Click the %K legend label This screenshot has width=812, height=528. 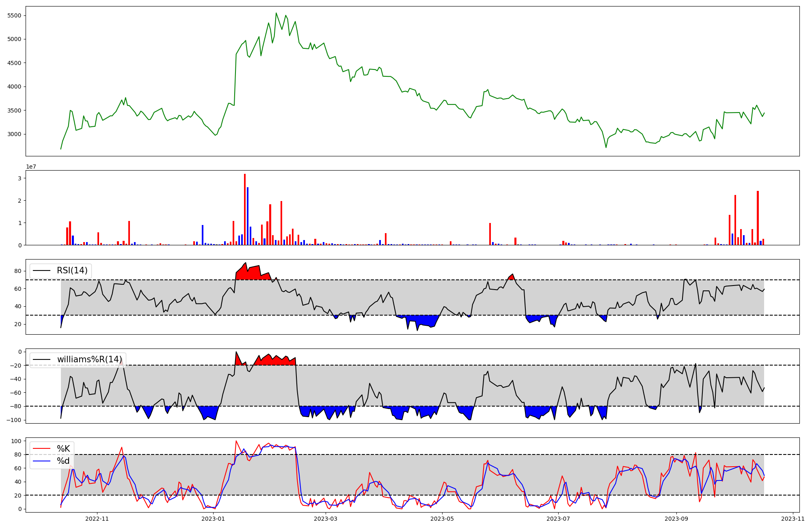[63, 449]
